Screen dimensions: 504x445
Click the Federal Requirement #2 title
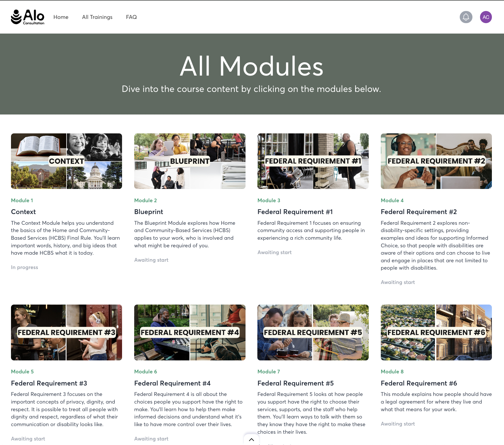click(419, 212)
